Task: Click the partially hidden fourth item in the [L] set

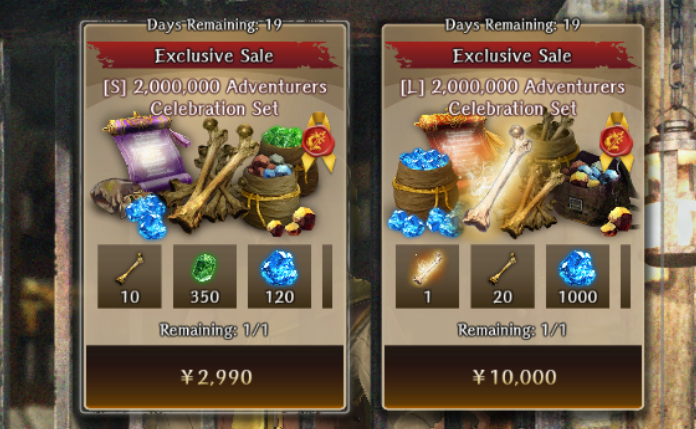Action: pyautogui.click(x=625, y=276)
